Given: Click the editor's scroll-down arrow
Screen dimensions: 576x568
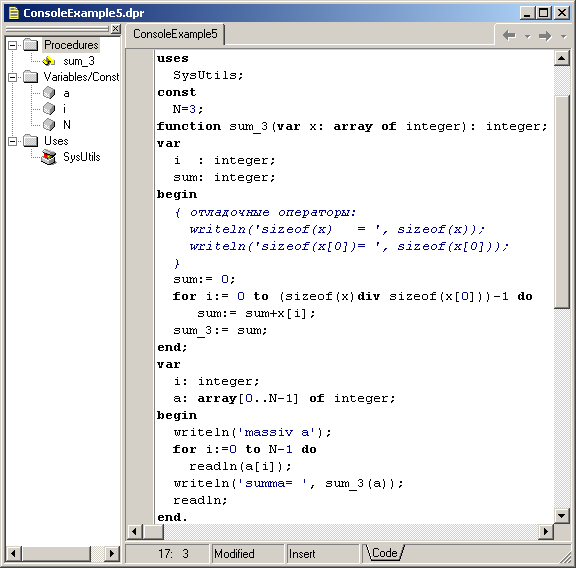Looking at the screenshot, I should 562,515.
